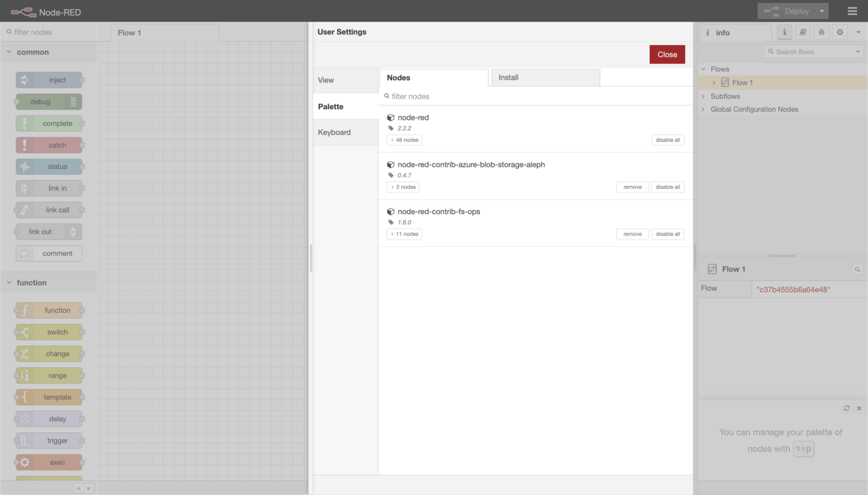Image resolution: width=868 pixels, height=495 pixels.
Task: Expand the 48 nodes list
Action: pyautogui.click(x=404, y=140)
